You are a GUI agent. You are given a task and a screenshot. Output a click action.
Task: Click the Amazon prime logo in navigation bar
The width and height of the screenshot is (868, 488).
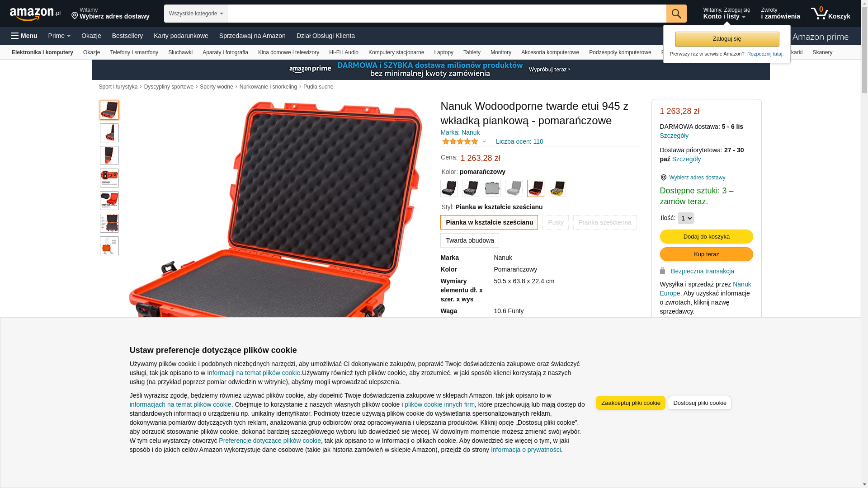[820, 37]
